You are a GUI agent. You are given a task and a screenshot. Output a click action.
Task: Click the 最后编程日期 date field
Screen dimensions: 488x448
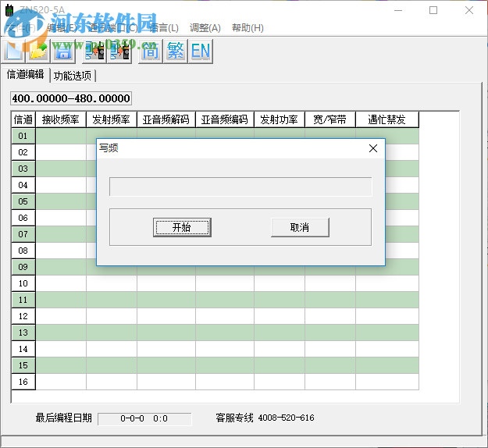click(x=144, y=419)
